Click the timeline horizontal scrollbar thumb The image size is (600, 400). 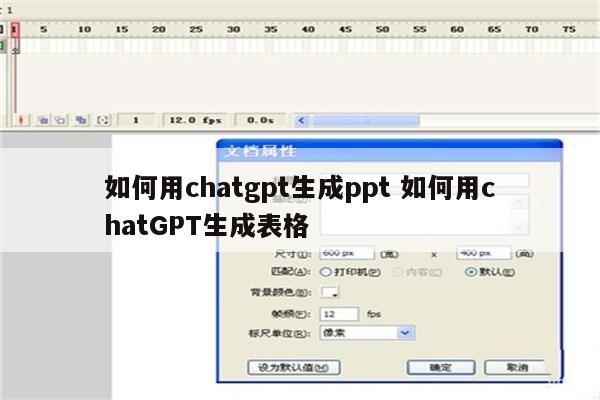(x=366, y=121)
